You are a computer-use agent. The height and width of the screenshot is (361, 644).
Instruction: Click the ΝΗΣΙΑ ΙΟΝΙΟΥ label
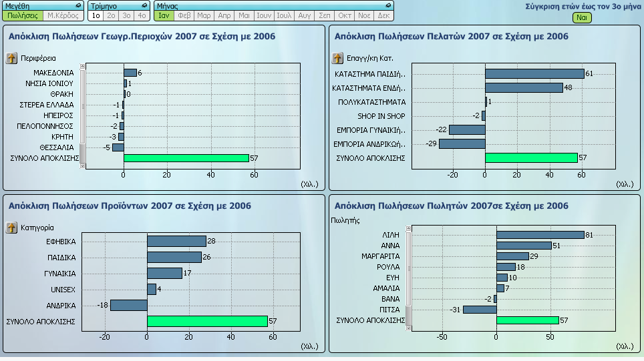[49, 83]
